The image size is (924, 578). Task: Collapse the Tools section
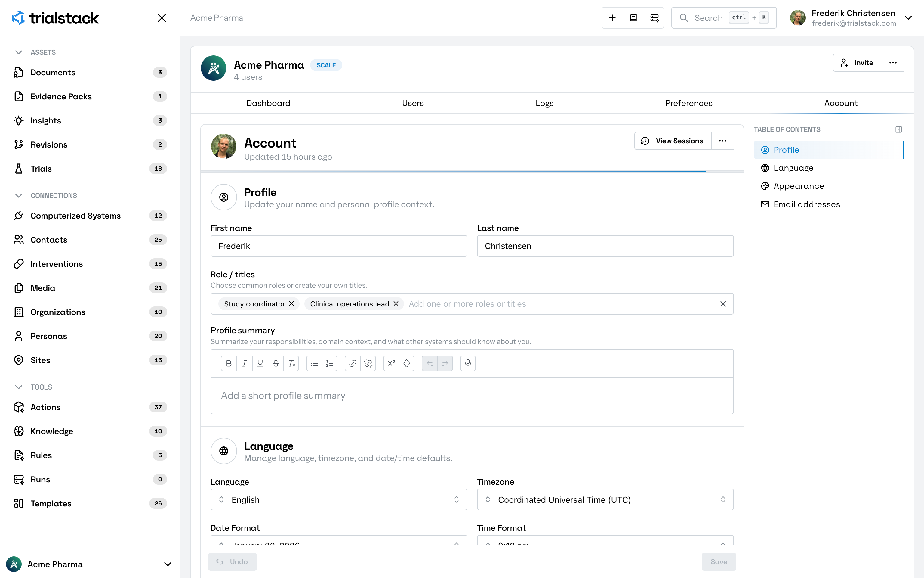18,387
